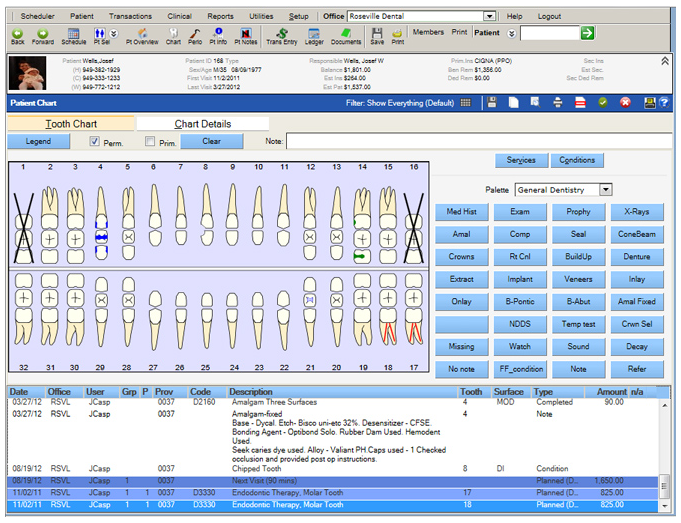Screen dimensions: 681x523
Task: Click the green search arrow button
Action: [x=587, y=33]
